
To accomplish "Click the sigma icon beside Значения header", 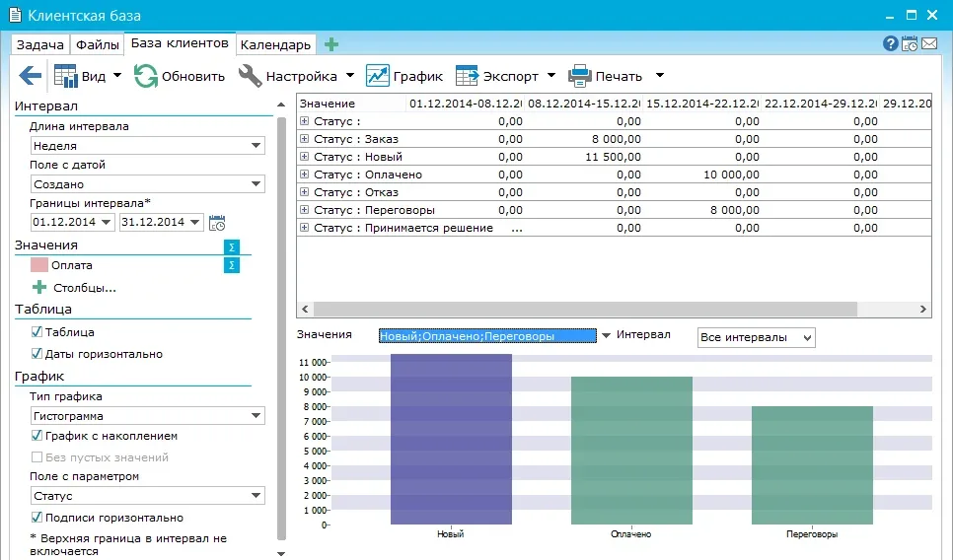I will pyautogui.click(x=232, y=246).
